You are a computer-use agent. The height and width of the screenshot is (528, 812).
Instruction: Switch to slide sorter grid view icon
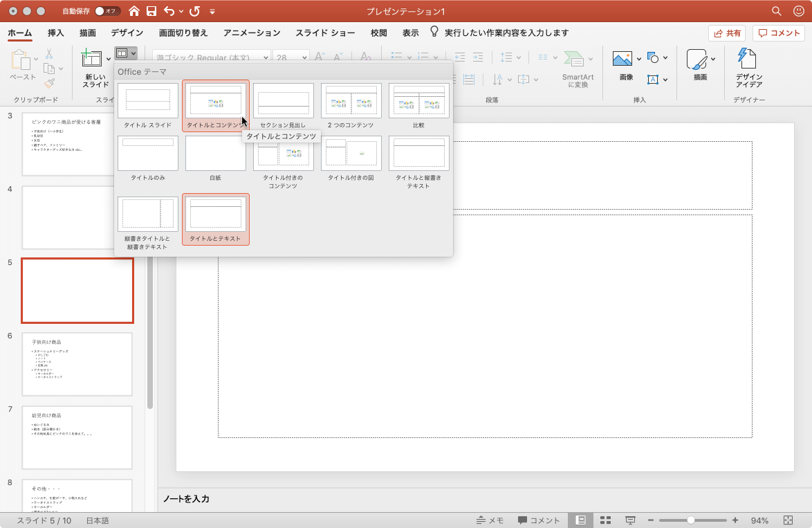click(x=605, y=520)
